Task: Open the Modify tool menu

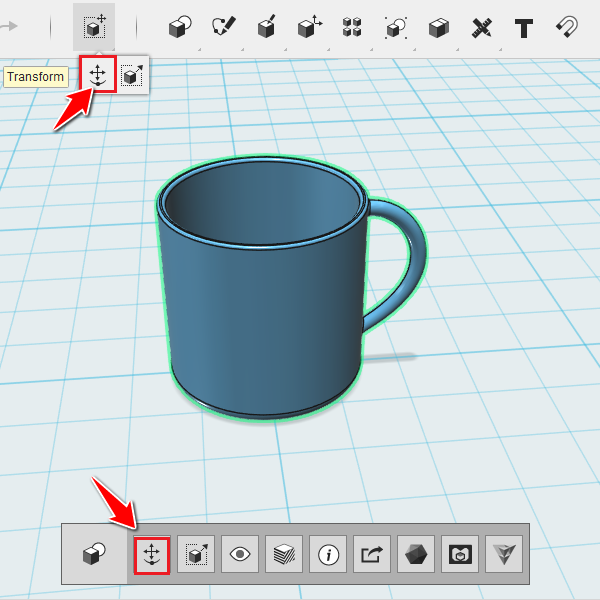Action: [310, 27]
